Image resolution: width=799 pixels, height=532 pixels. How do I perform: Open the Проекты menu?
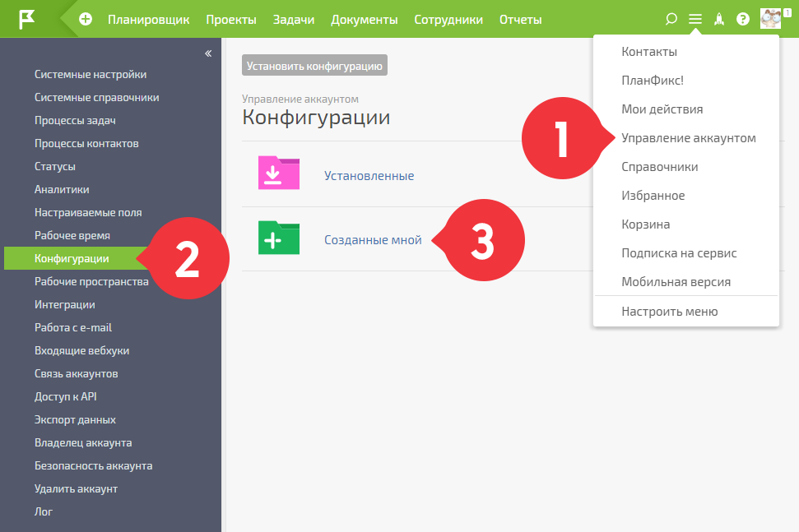[231, 20]
